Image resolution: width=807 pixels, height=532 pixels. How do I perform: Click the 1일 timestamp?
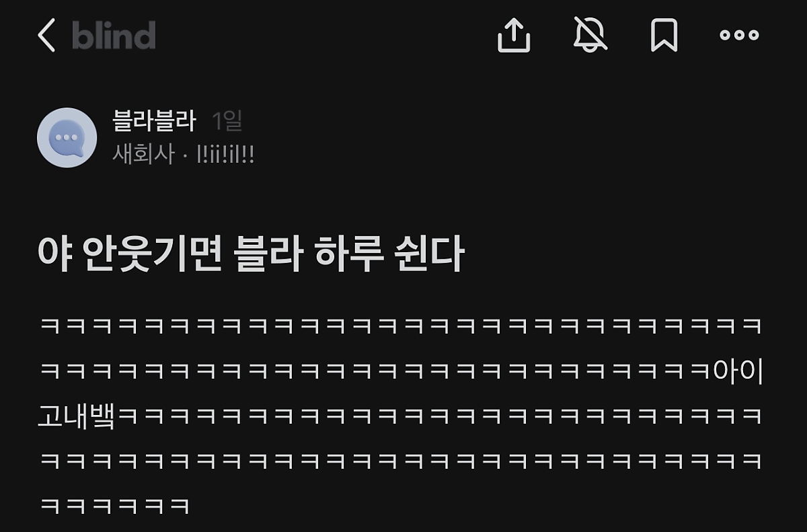227,121
